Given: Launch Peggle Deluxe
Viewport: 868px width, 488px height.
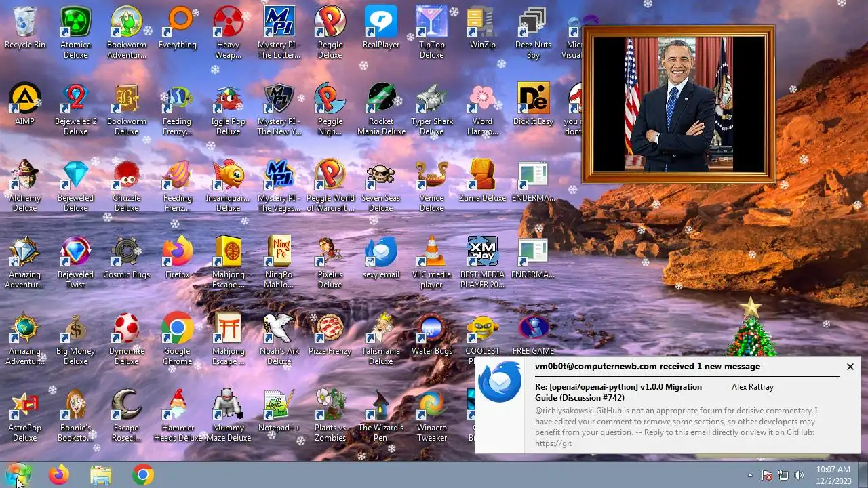Looking at the screenshot, I should (x=330, y=33).
